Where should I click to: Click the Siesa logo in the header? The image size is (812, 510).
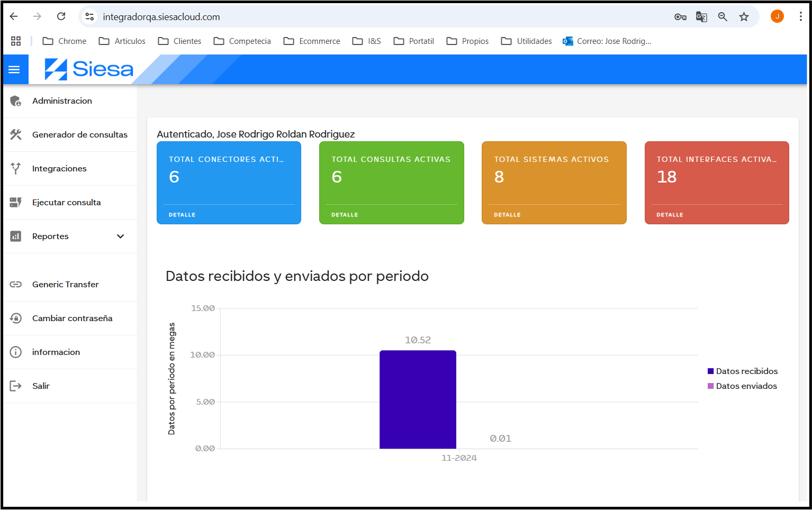coord(88,69)
